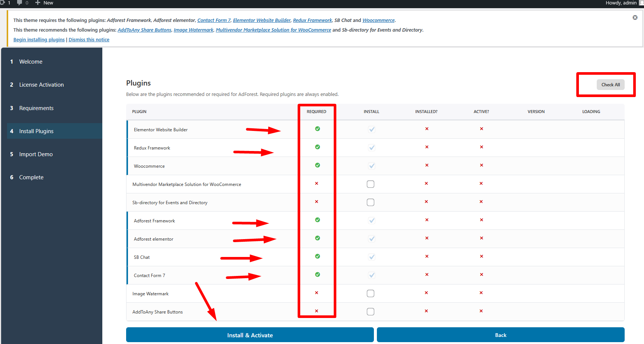Click the New plus icon in admin bar

point(38,3)
